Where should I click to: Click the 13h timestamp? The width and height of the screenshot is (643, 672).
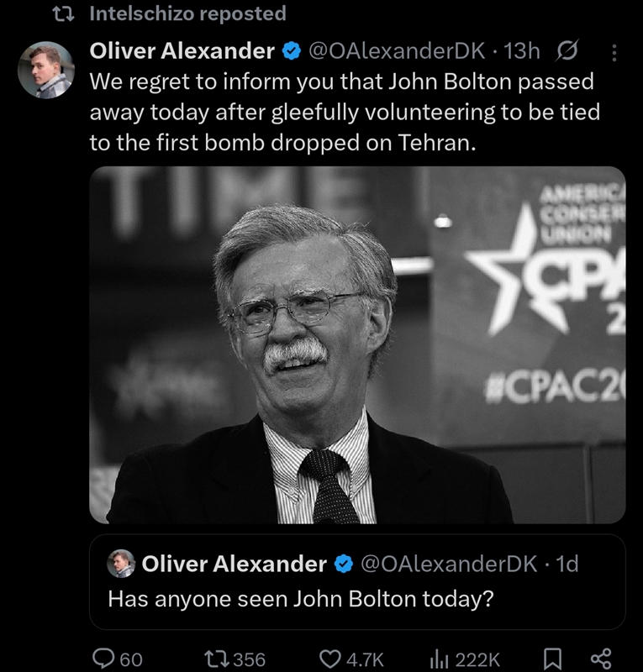(521, 51)
